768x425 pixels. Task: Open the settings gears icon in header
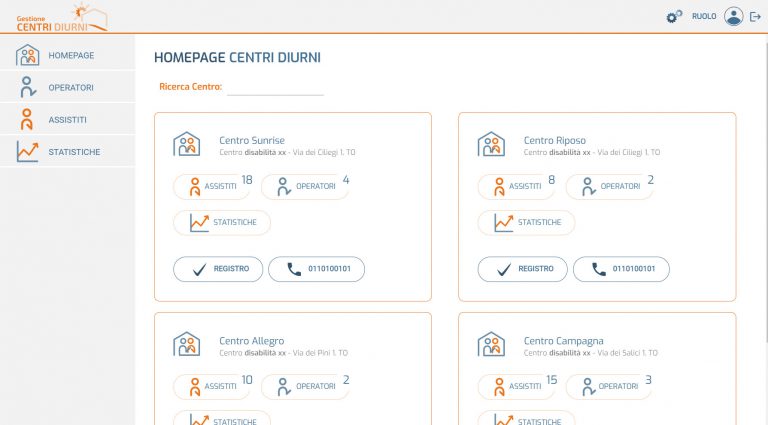674,16
